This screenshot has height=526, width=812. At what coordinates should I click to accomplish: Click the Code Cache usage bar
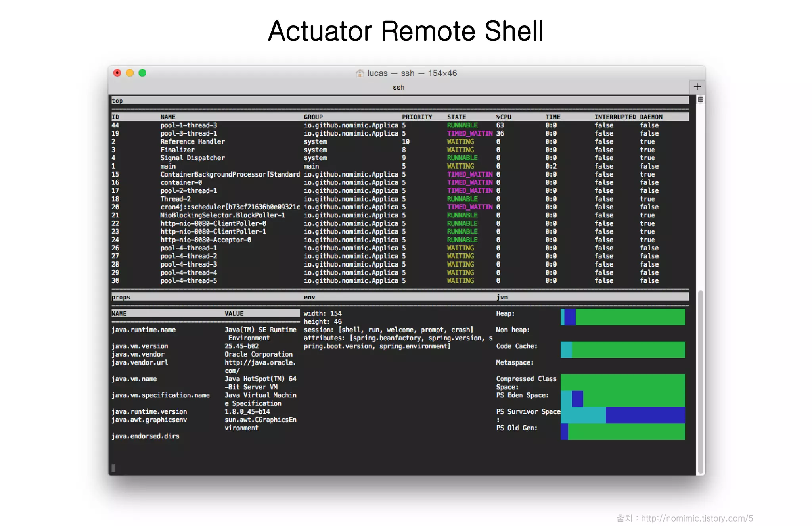[622, 350]
